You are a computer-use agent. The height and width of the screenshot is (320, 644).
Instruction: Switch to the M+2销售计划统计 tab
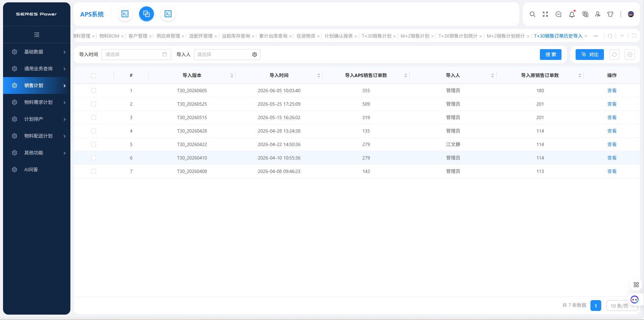pos(506,36)
